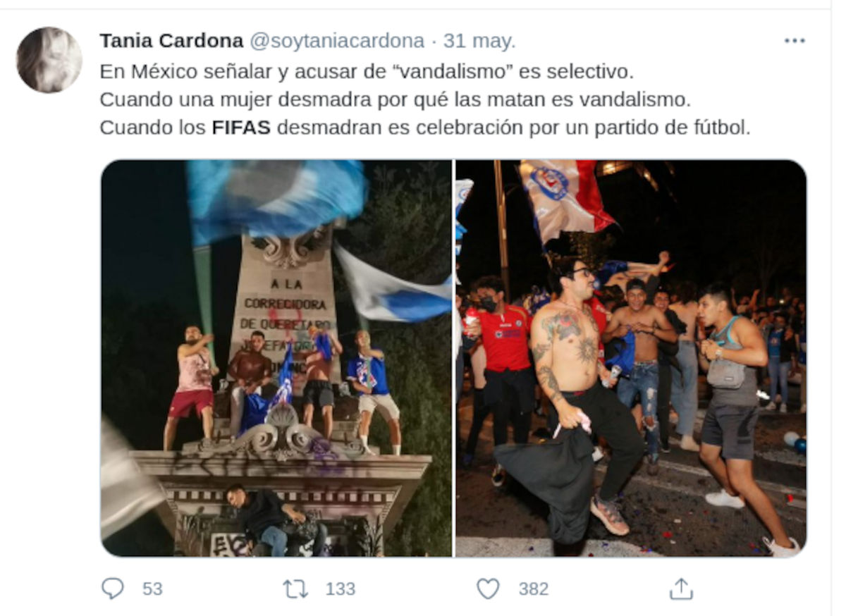The width and height of the screenshot is (846, 616).
Task: Open the @soytaniacardona handle link
Action: [x=337, y=41]
